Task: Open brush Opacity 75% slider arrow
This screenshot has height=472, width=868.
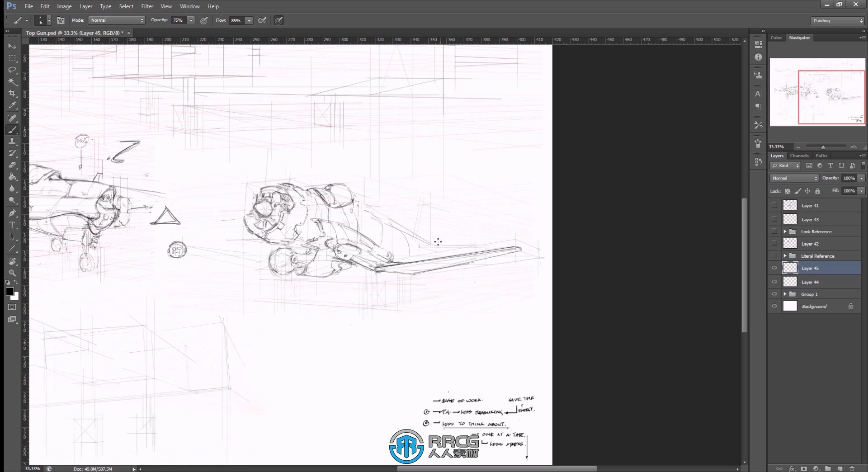Action: [x=191, y=20]
